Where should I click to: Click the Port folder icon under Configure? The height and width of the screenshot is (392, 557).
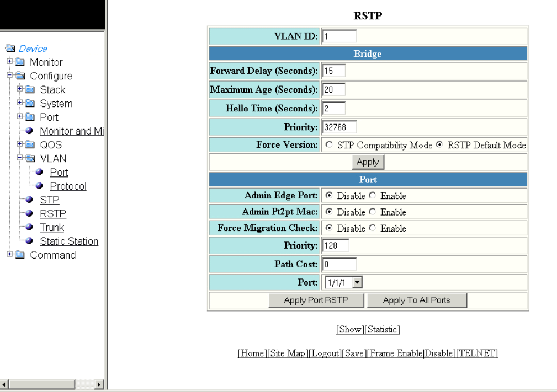click(30, 117)
